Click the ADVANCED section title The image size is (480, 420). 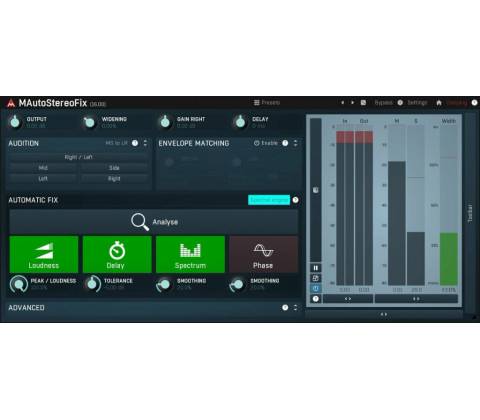(x=26, y=308)
